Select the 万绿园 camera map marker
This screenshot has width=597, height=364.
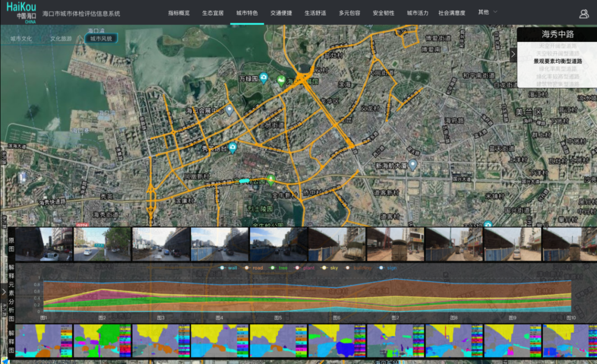[264, 78]
